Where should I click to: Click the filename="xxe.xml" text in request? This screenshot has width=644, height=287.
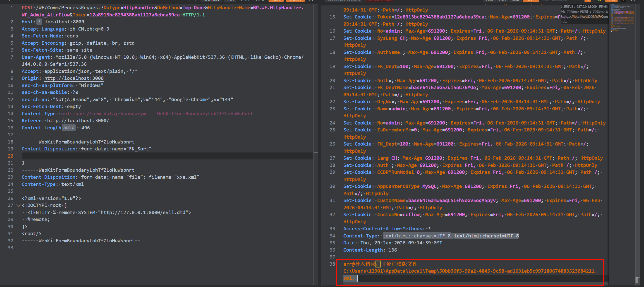(x=174, y=177)
